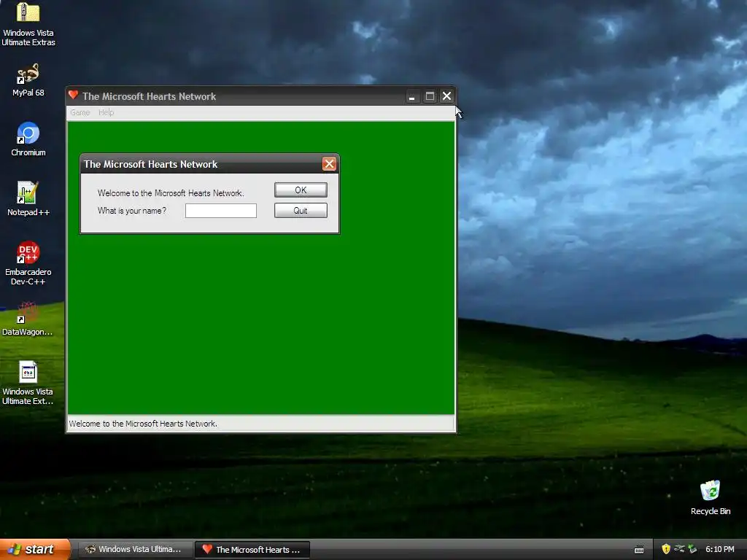Screen dimensions: 747x560
Task: Click the heart icon in Hearts title bar
Action: (x=73, y=96)
